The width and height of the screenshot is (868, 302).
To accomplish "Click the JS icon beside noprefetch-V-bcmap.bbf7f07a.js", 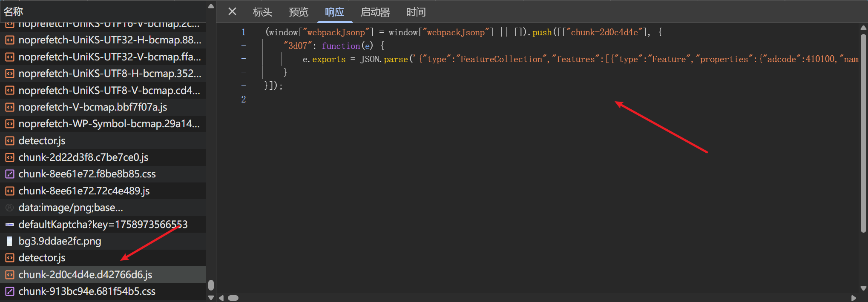I will click(x=9, y=107).
